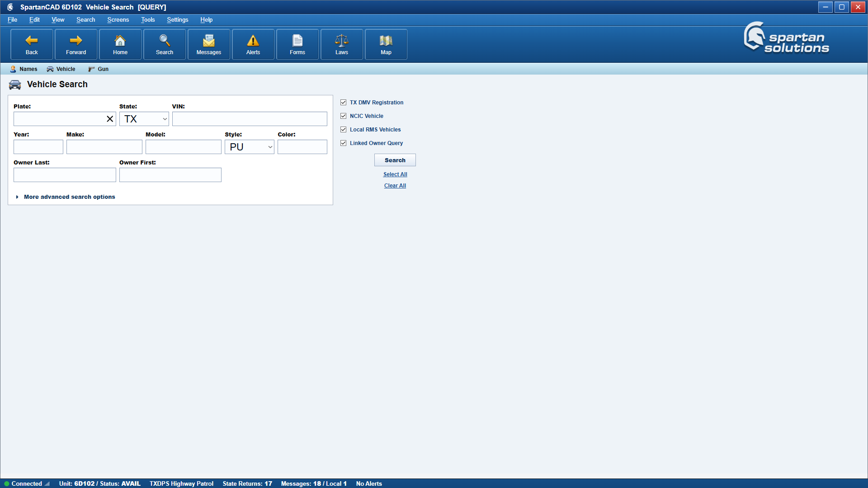Focus the Year input field
This screenshot has width=868, height=488.
pos(38,147)
